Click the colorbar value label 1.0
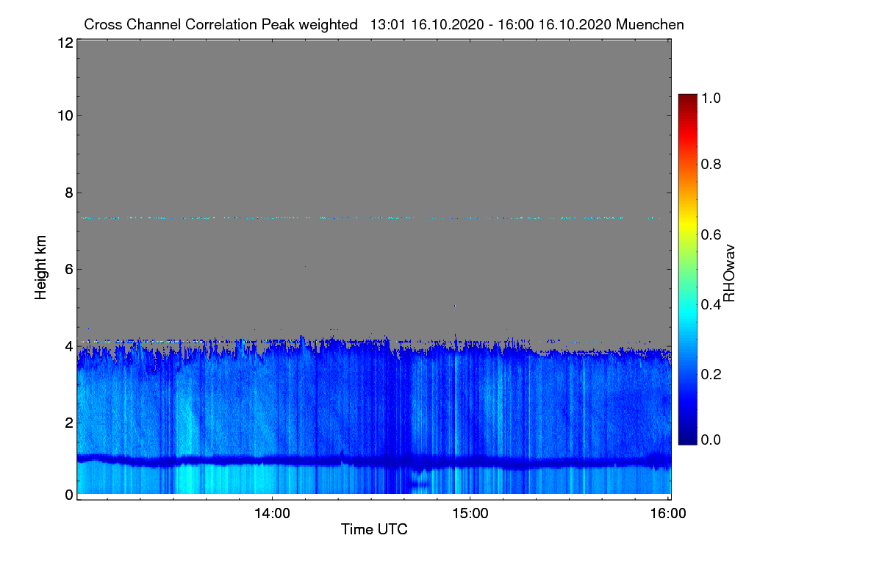 710,98
